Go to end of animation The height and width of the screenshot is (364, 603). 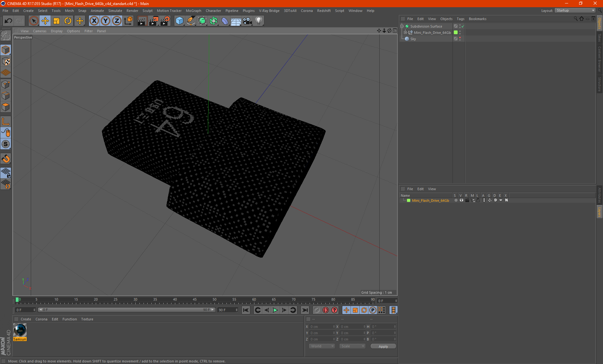[305, 310]
